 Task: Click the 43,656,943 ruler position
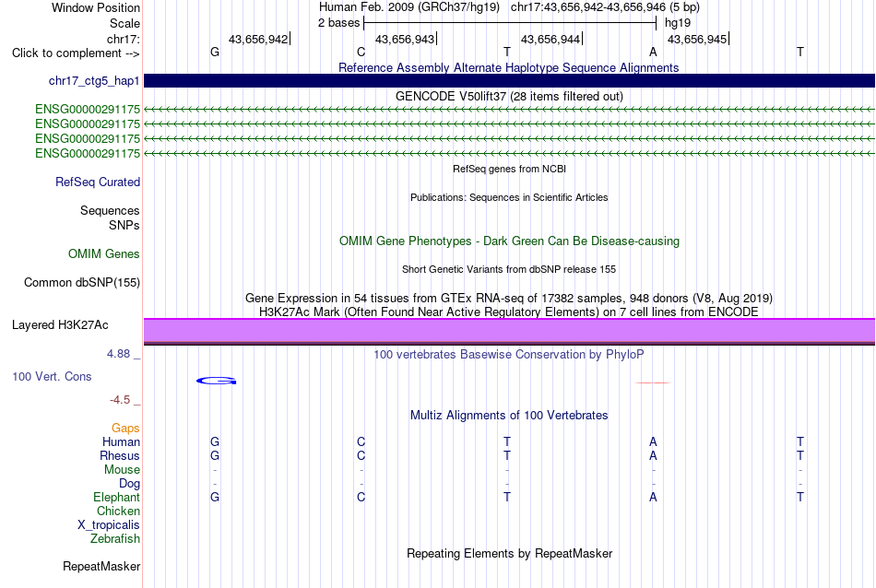[405, 39]
